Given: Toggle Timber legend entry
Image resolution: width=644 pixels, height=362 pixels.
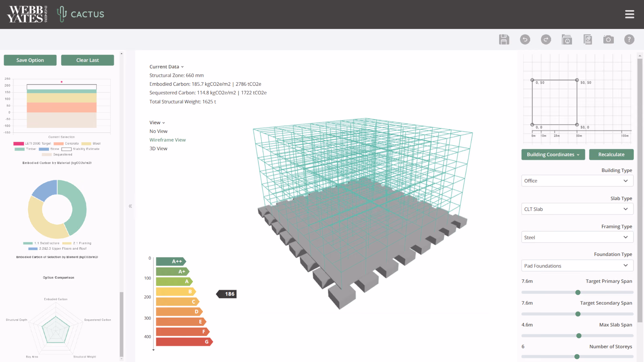Looking at the screenshot, I should click(x=25, y=149).
